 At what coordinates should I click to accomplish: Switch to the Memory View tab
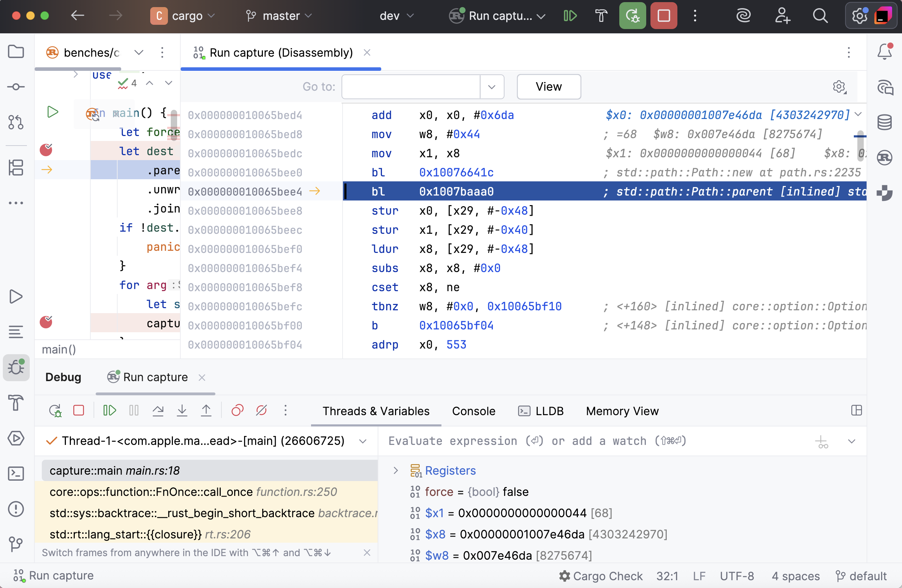pyautogui.click(x=621, y=411)
